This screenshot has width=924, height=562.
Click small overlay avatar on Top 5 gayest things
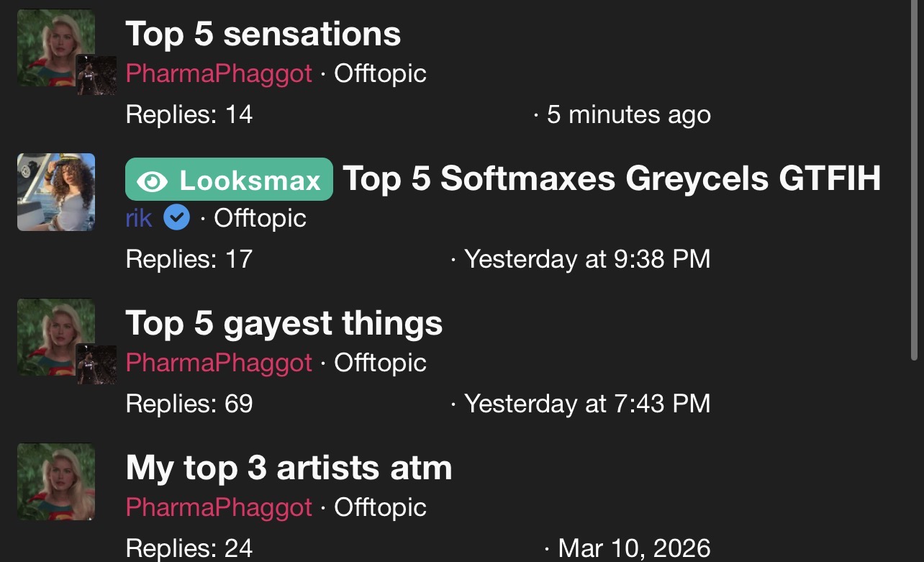pos(96,364)
